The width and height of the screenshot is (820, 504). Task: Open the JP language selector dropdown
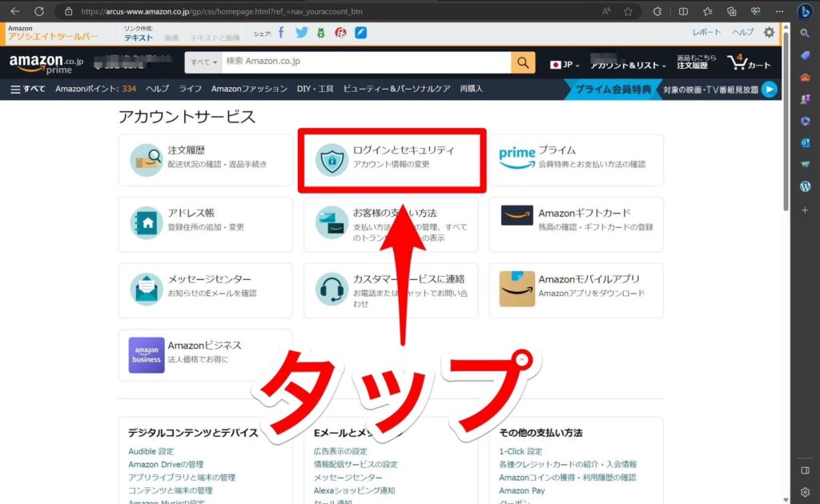pyautogui.click(x=565, y=65)
